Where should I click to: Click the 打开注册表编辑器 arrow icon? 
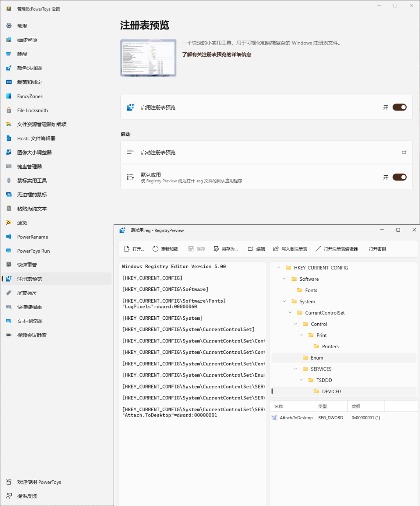[x=318, y=249]
